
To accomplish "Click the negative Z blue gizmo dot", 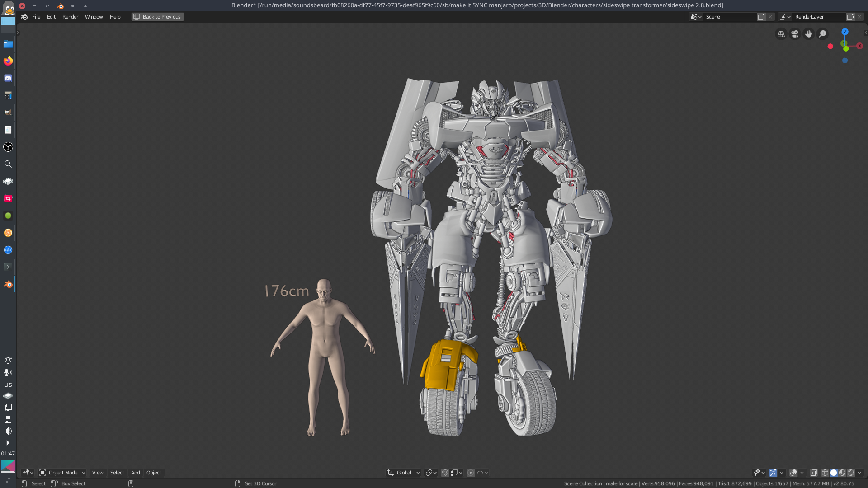I will click(x=844, y=61).
